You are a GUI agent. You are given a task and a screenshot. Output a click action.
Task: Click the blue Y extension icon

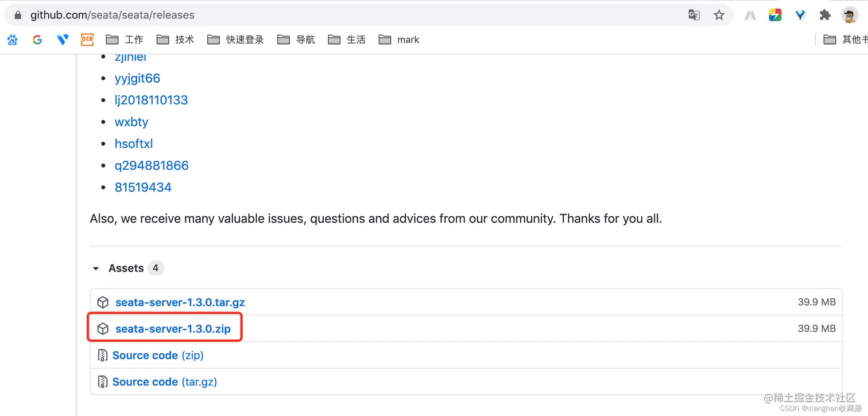tap(800, 15)
